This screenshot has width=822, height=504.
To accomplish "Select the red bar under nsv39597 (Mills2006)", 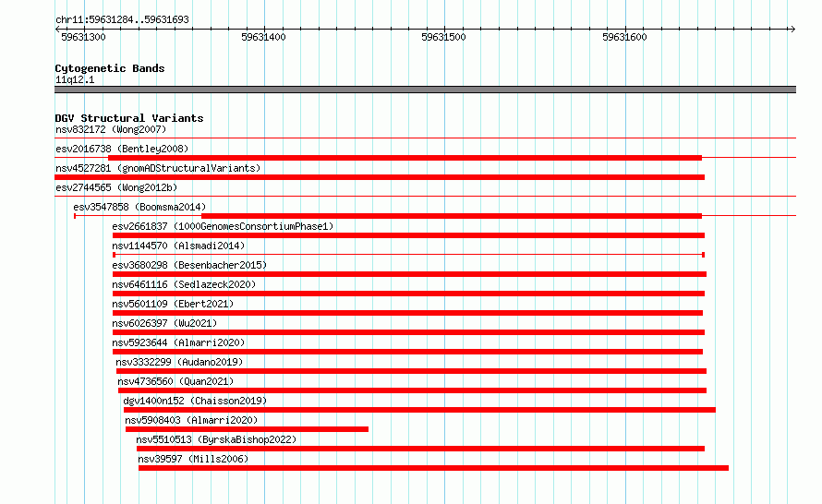I will click(x=433, y=468).
